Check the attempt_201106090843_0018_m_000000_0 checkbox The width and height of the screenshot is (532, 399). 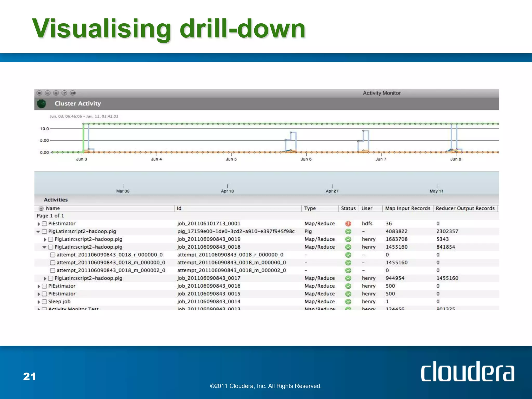coord(53,263)
